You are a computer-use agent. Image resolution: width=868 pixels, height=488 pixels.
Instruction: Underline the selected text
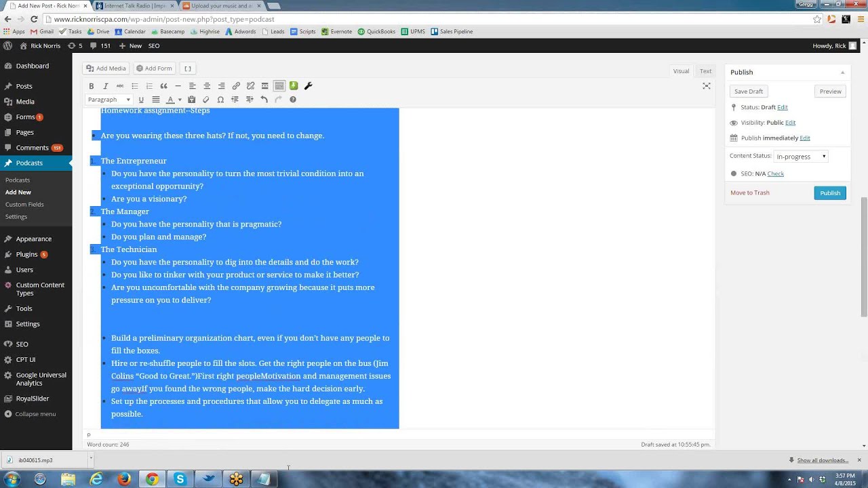tap(141, 100)
